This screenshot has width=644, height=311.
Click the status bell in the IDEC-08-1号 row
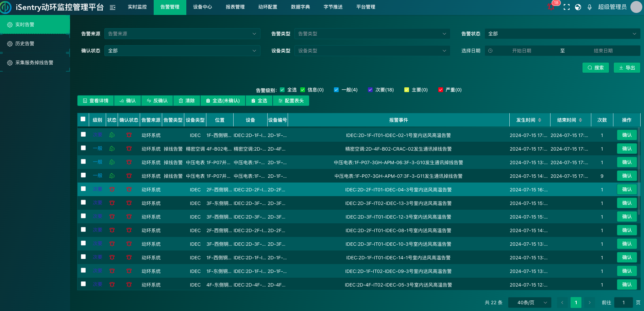click(x=112, y=230)
